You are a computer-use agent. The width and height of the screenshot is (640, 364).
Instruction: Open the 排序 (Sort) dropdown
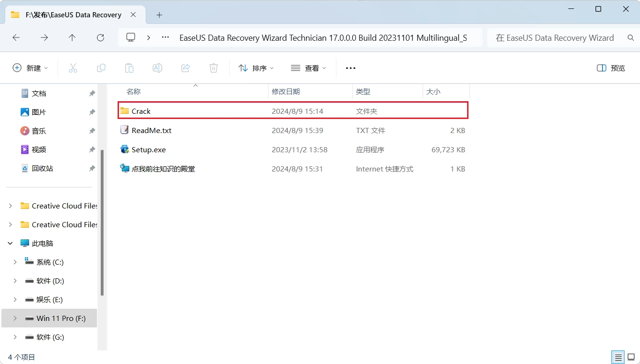(x=256, y=68)
